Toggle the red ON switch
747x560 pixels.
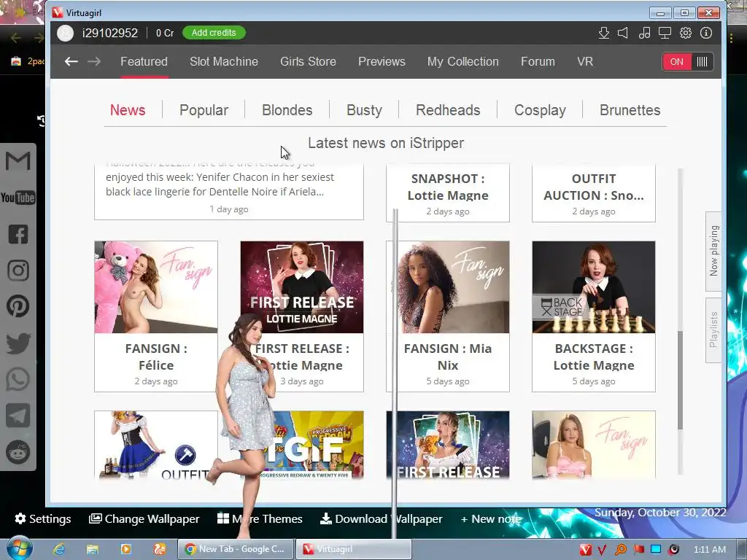677,61
